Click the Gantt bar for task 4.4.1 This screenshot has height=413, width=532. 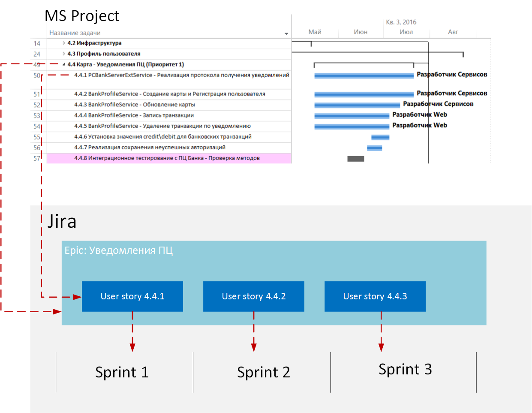pyautogui.click(x=364, y=75)
